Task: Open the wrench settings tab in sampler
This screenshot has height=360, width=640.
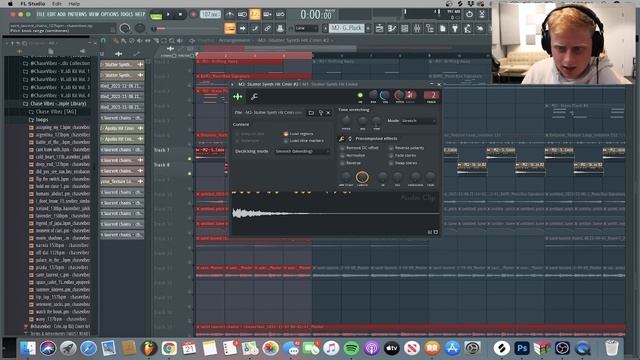Action: point(254,97)
